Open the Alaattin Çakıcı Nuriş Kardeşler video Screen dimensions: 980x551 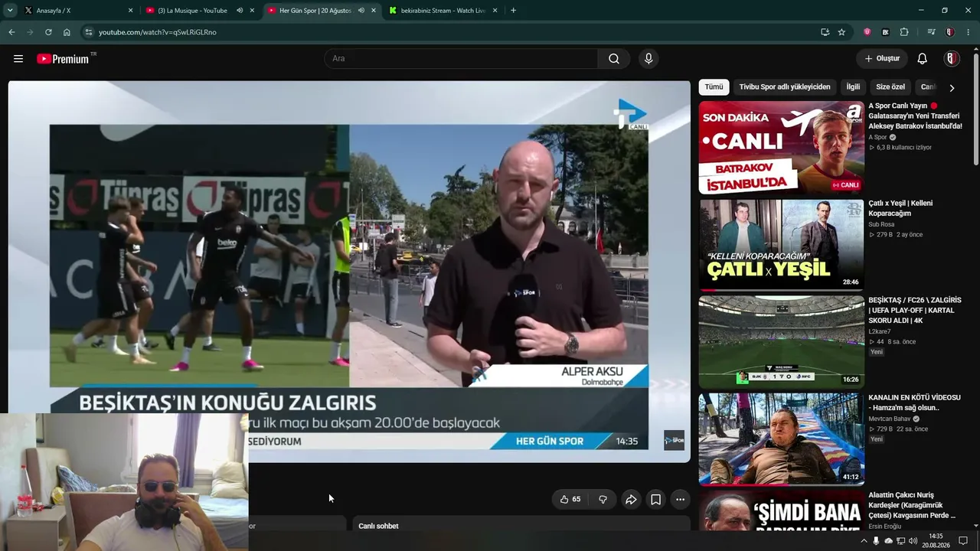912,505
